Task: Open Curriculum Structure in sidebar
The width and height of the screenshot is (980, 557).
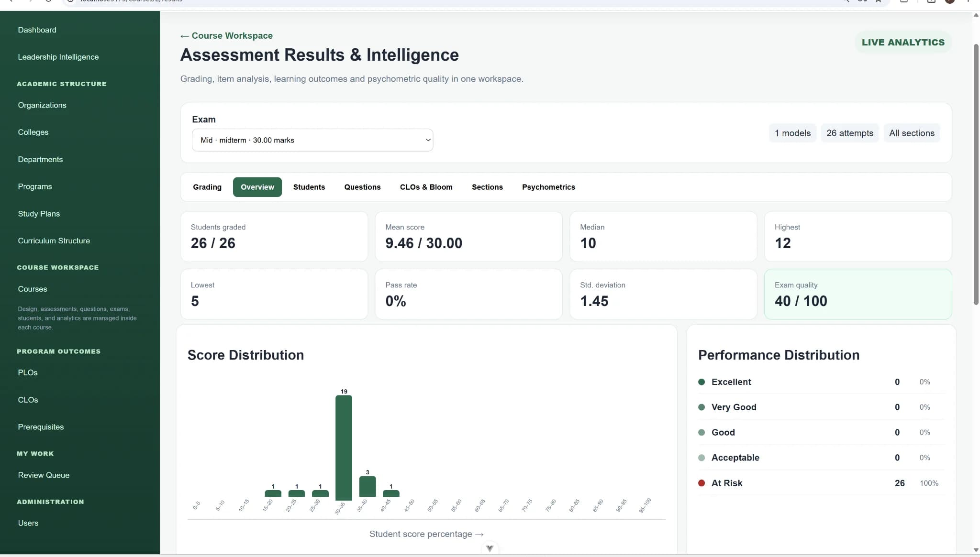Action: coord(54,240)
